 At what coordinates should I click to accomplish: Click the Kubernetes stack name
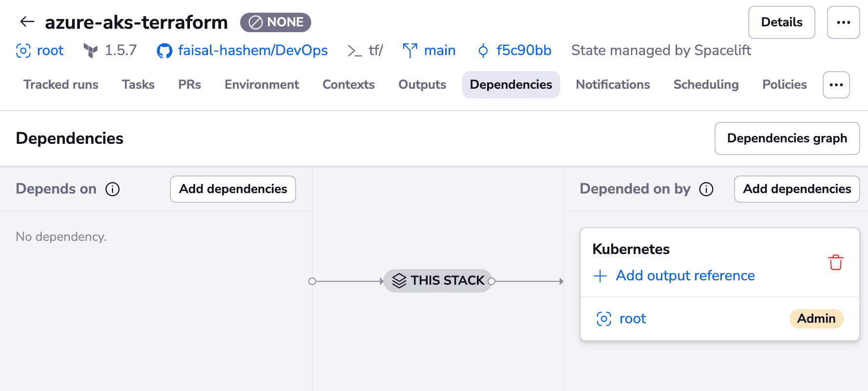631,249
